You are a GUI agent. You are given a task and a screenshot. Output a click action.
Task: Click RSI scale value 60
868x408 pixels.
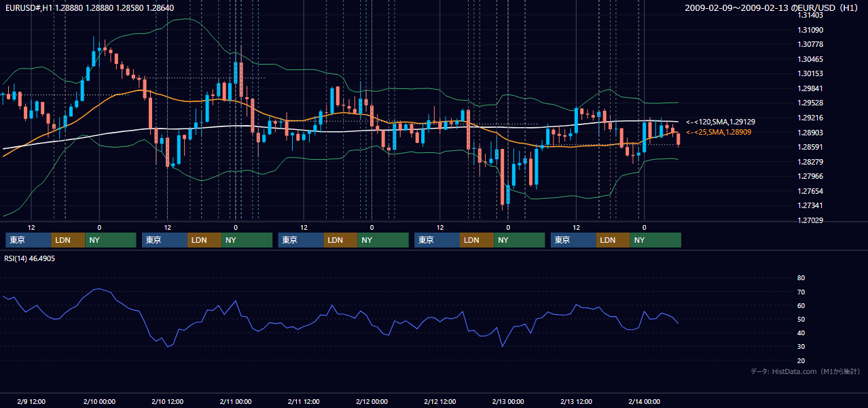click(801, 305)
